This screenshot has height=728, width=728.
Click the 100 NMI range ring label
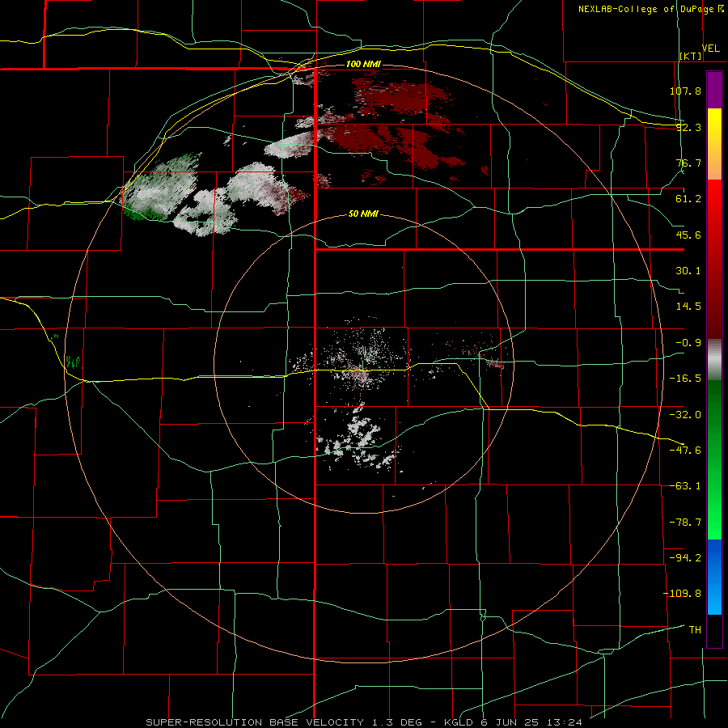(x=363, y=64)
